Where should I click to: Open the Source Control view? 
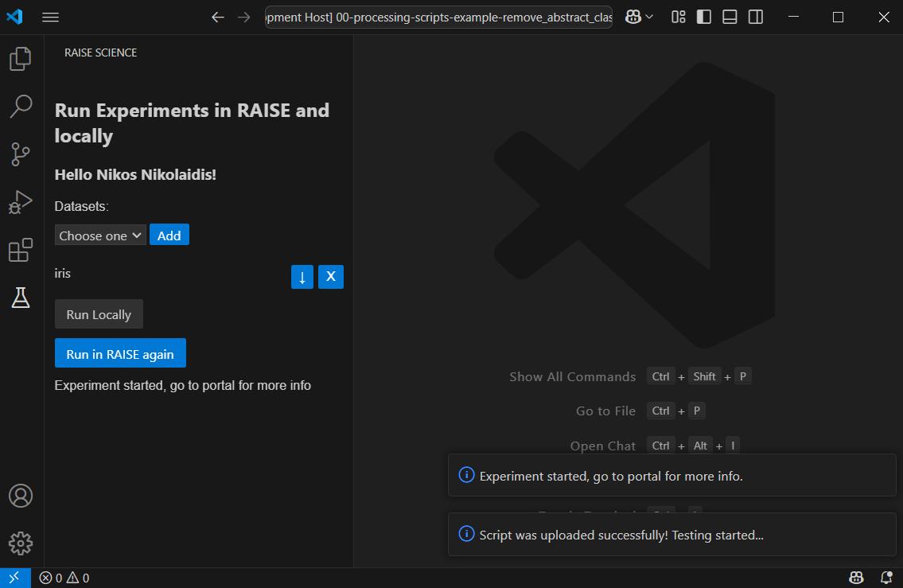click(x=21, y=154)
